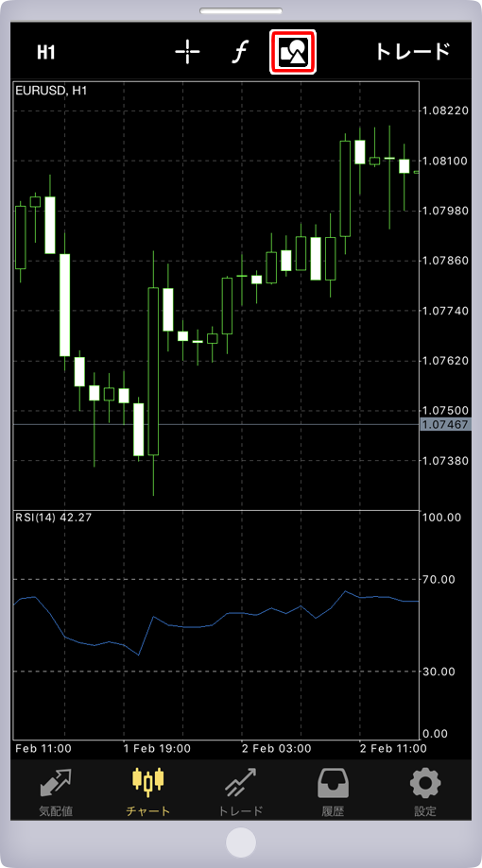The height and width of the screenshot is (868, 482).
Task: Tap the 1.08220 price scale label
Action: coord(445,111)
